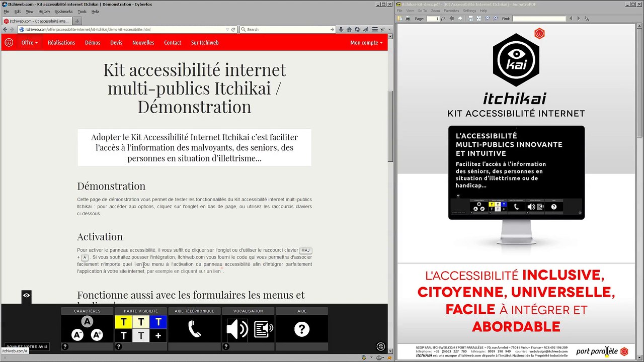Image resolution: width=644 pixels, height=362 pixels.
Task: Zoom out in SumatraPDF toolbar
Action: tap(488, 18)
